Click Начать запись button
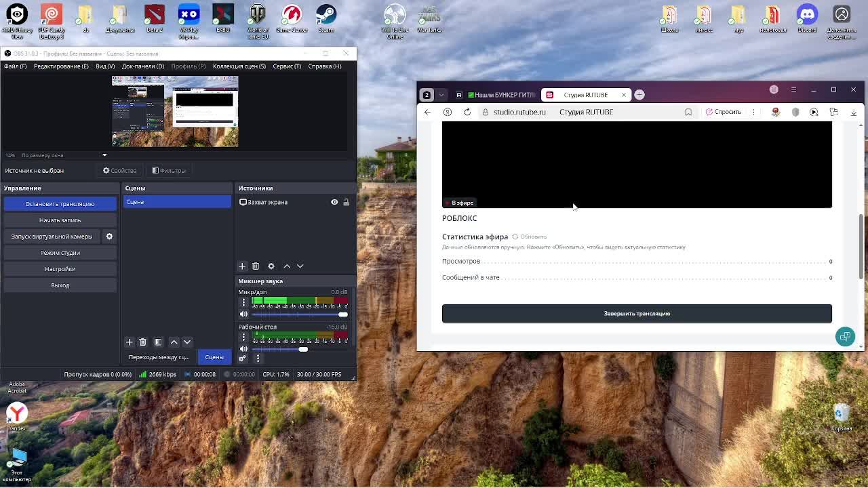 click(x=60, y=220)
